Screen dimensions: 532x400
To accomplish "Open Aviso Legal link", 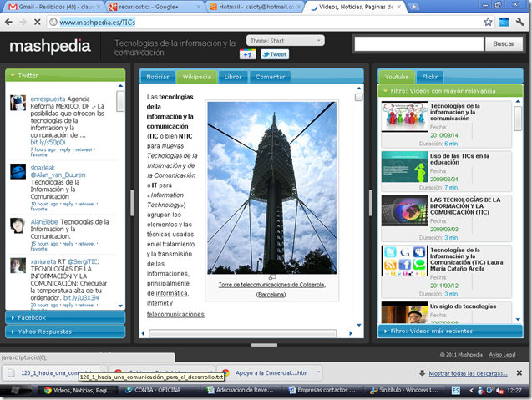I will click(x=502, y=355).
